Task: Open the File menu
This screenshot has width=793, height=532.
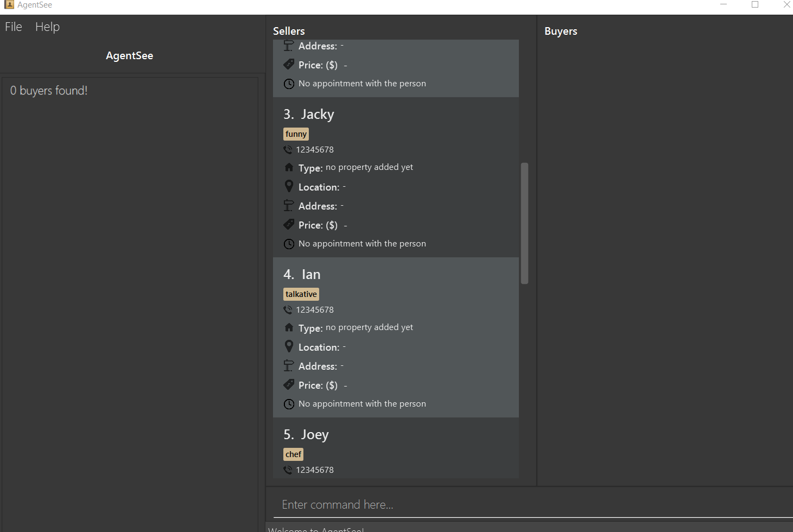Action: click(14, 27)
